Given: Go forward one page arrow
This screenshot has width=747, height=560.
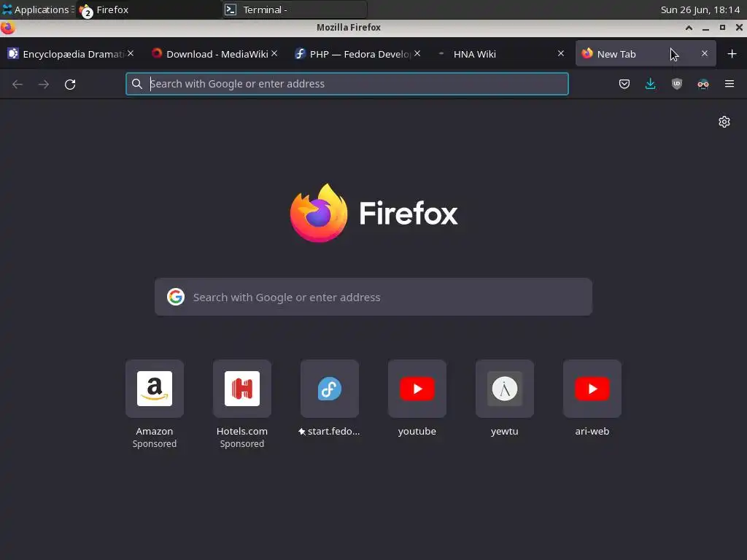Looking at the screenshot, I should 44,85.
